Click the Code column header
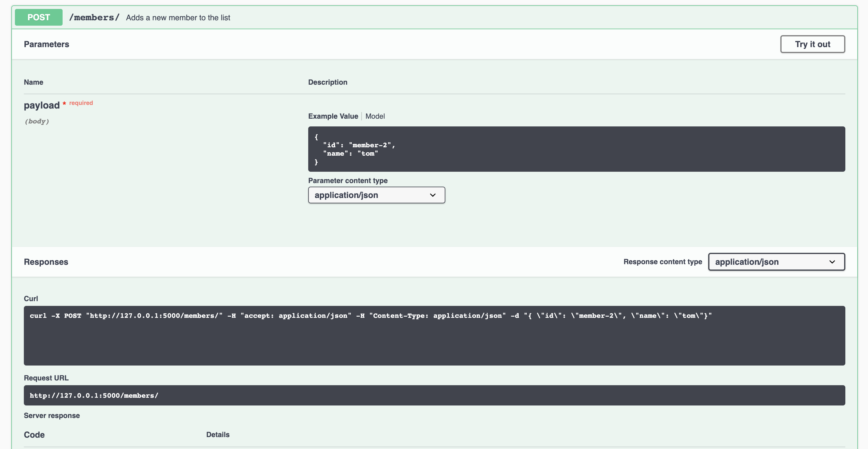The width and height of the screenshot is (868, 449). (34, 435)
